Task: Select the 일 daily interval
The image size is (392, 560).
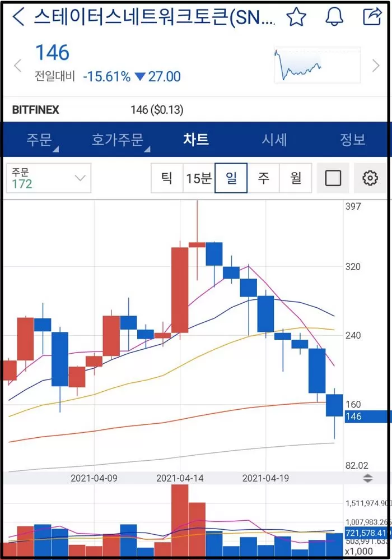Action: (x=231, y=178)
